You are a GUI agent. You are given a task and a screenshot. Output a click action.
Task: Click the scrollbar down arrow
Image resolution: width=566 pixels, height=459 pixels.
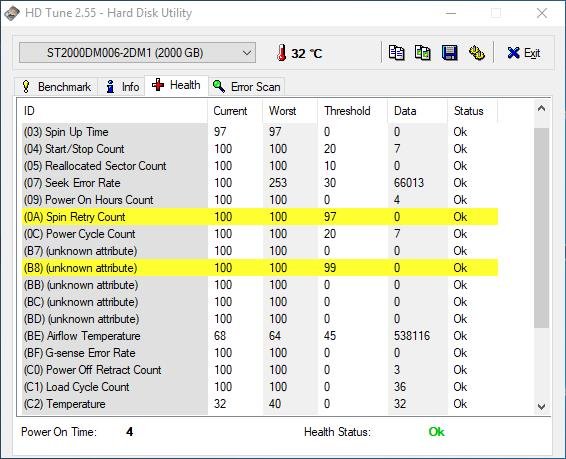[541, 406]
